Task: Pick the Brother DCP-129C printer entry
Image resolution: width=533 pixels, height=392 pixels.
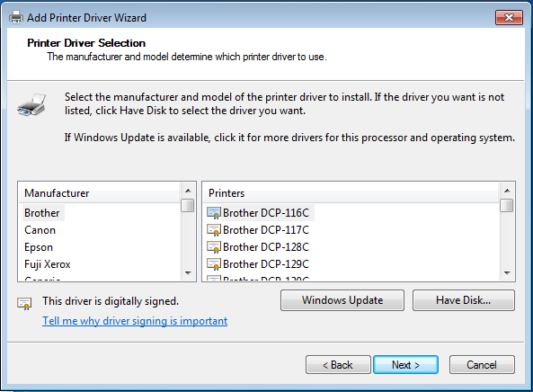Action: pos(266,264)
